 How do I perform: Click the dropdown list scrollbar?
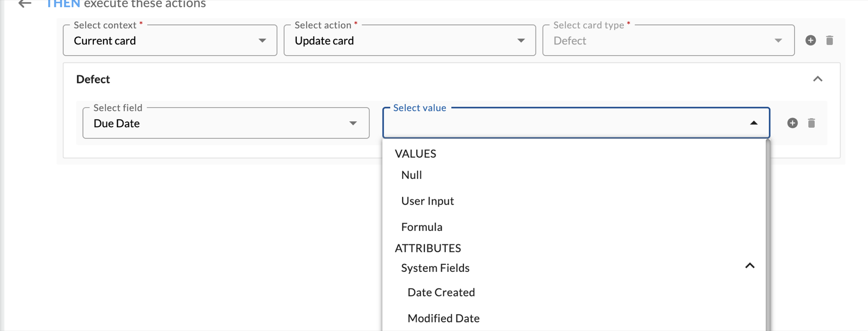tap(768, 235)
